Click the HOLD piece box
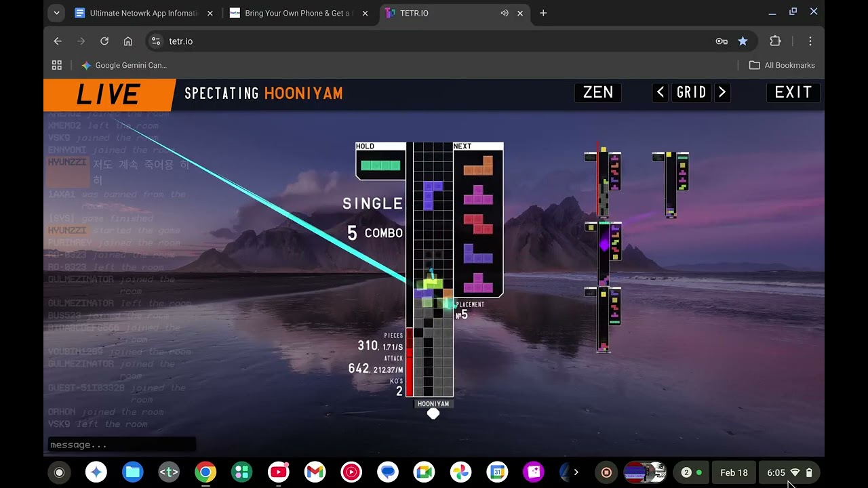Image resolution: width=868 pixels, height=488 pixels. 380,161
